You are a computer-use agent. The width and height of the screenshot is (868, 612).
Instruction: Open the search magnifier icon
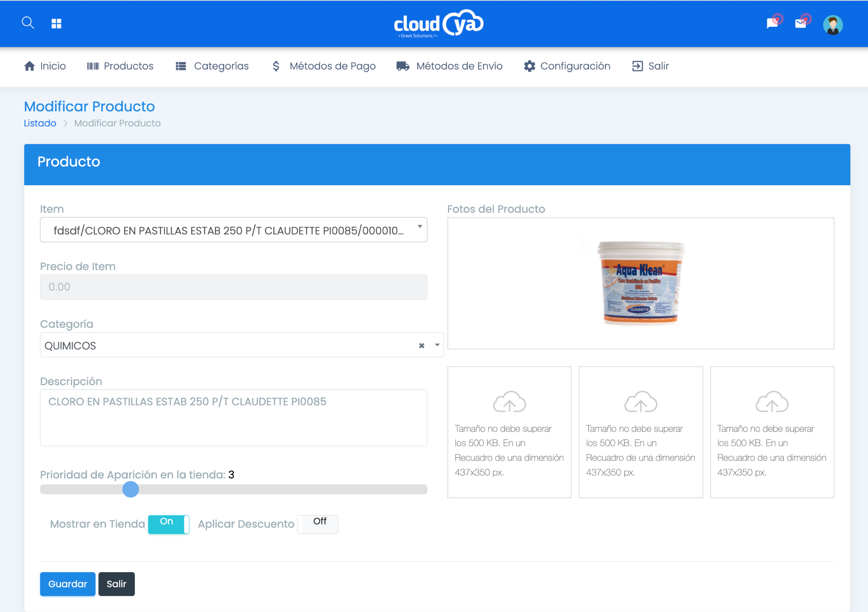[x=28, y=23]
